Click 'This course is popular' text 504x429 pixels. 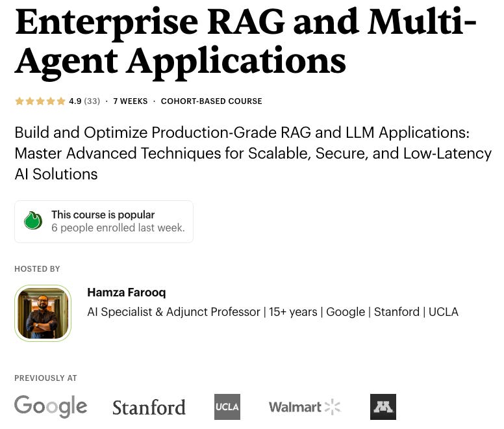click(103, 214)
